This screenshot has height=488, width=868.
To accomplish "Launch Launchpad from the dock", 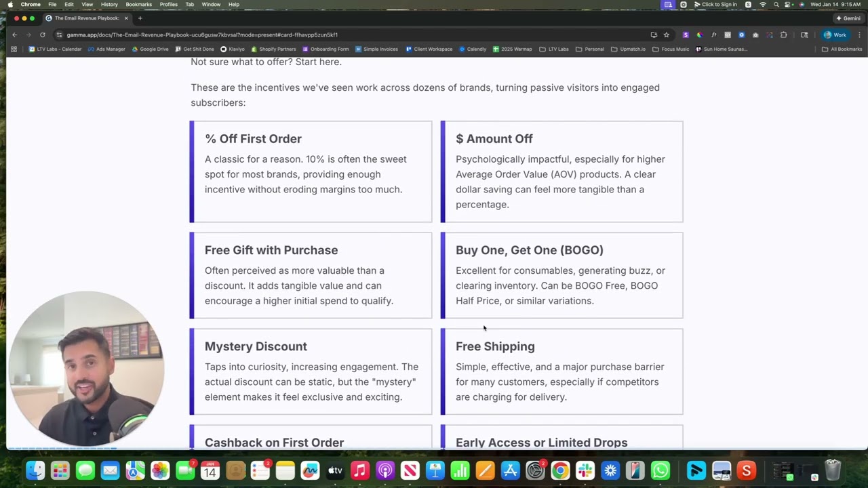I will pos(60,470).
